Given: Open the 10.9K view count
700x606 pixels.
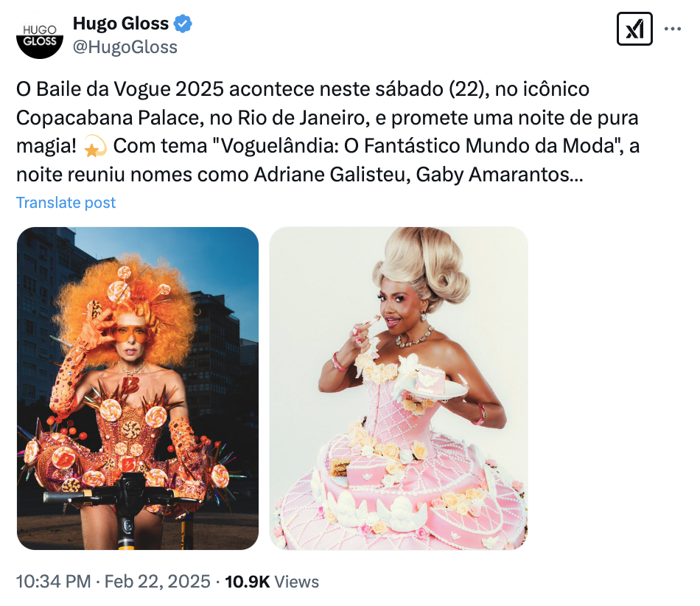Looking at the screenshot, I should [x=248, y=582].
